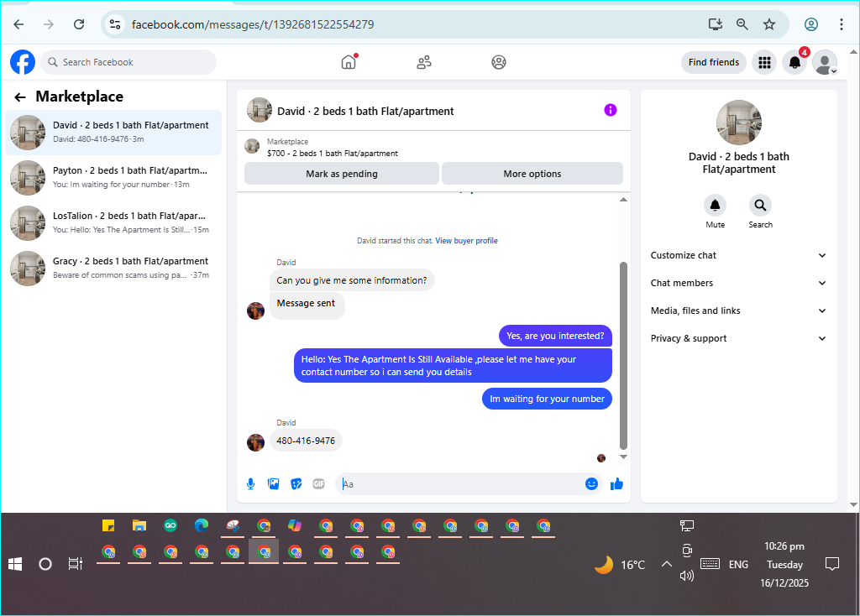Expand Customize chat section
The height and width of the screenshot is (616, 860).
(x=738, y=255)
